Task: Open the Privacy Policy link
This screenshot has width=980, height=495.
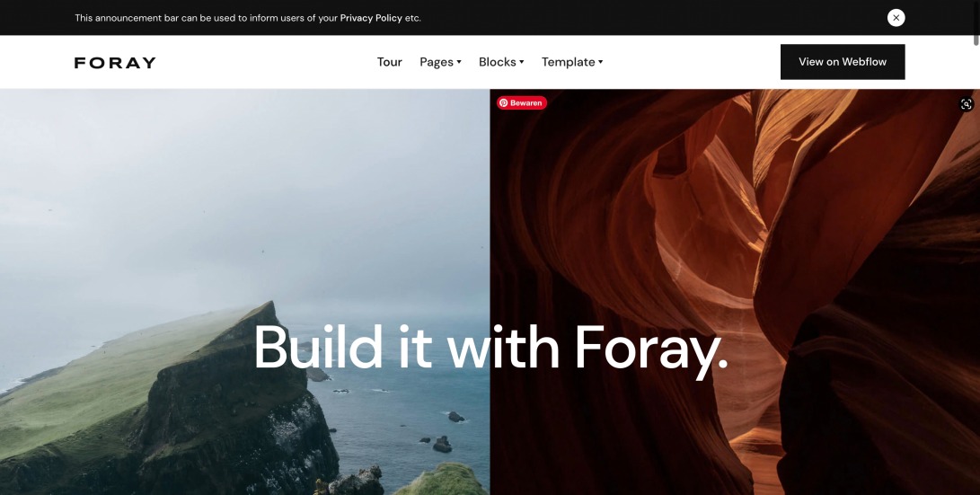Action: click(x=371, y=18)
